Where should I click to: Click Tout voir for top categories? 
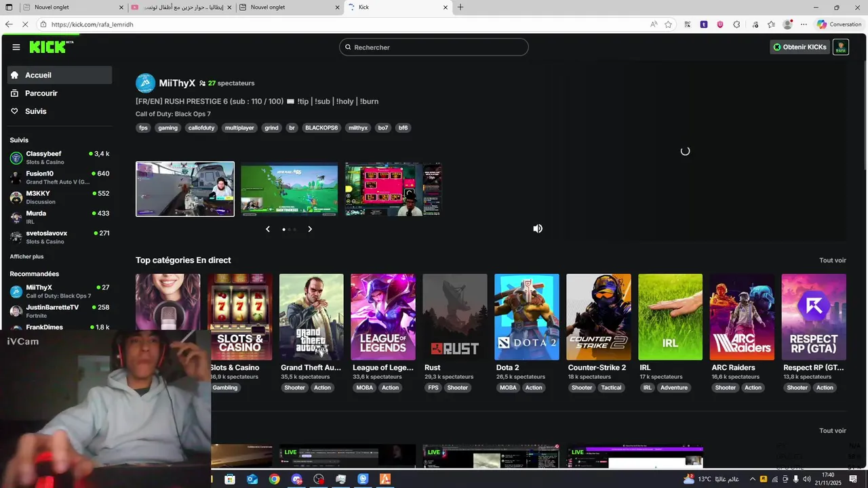click(833, 260)
